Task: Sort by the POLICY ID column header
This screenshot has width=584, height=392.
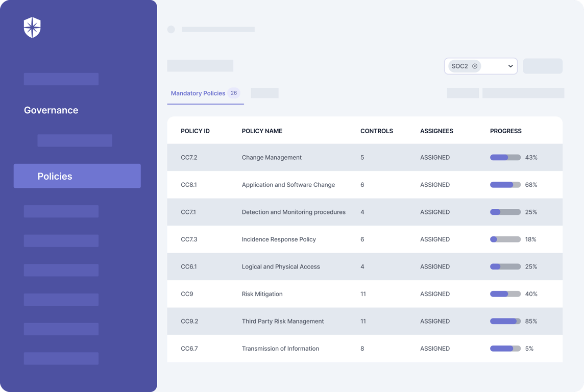Action: (x=195, y=131)
